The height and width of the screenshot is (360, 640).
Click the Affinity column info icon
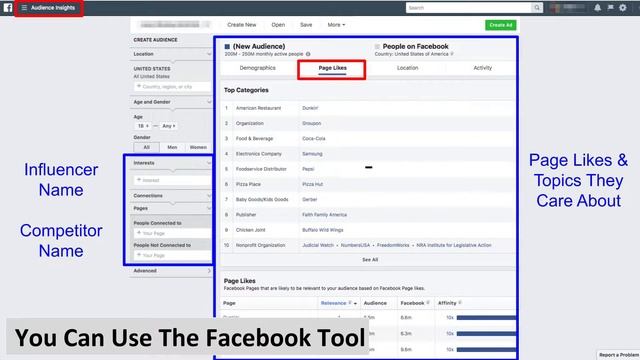460,303
